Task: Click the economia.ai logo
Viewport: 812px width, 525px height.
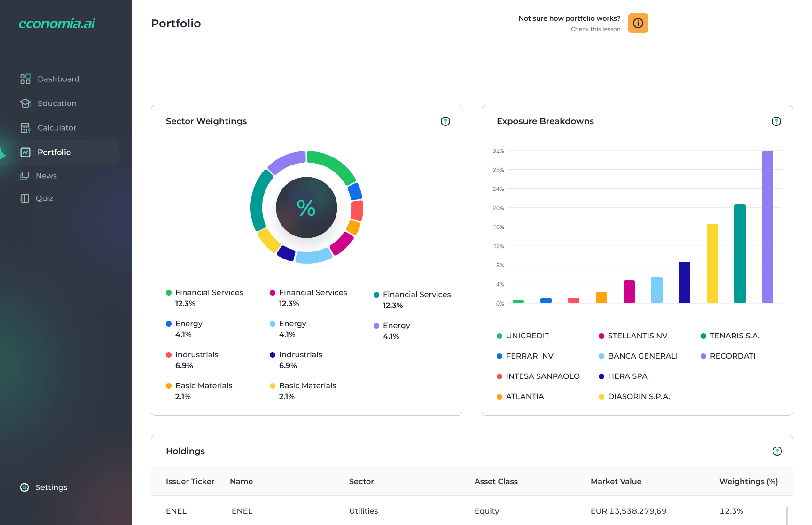Action: pos(57,24)
